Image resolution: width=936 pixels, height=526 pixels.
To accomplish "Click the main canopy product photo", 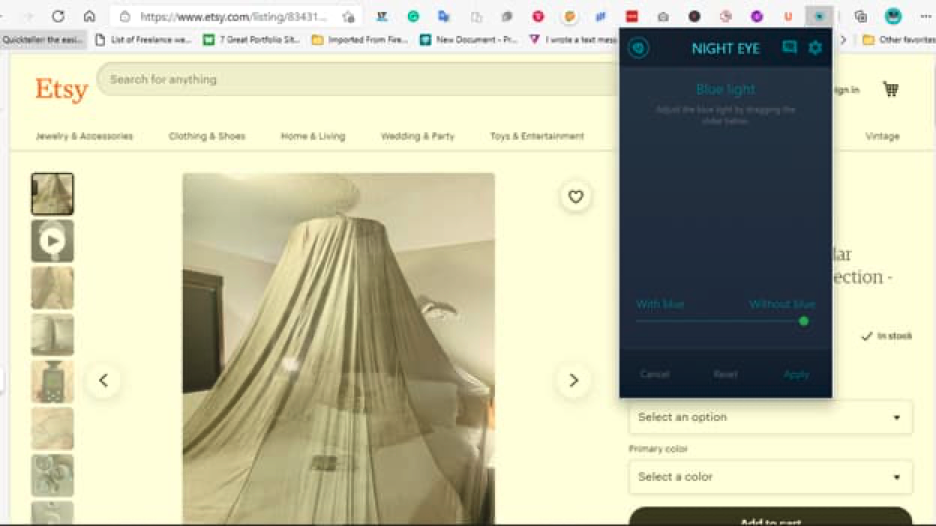I will pyautogui.click(x=338, y=349).
